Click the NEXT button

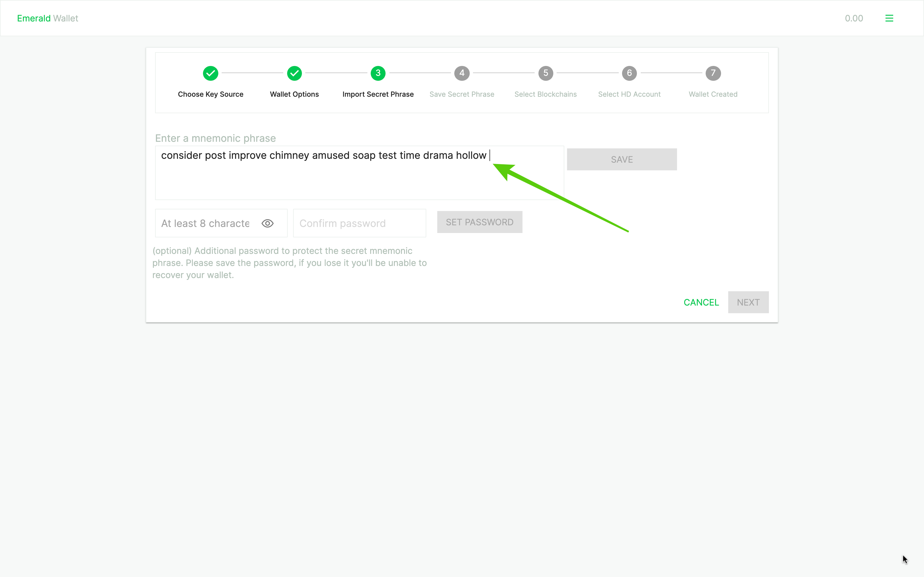point(748,302)
